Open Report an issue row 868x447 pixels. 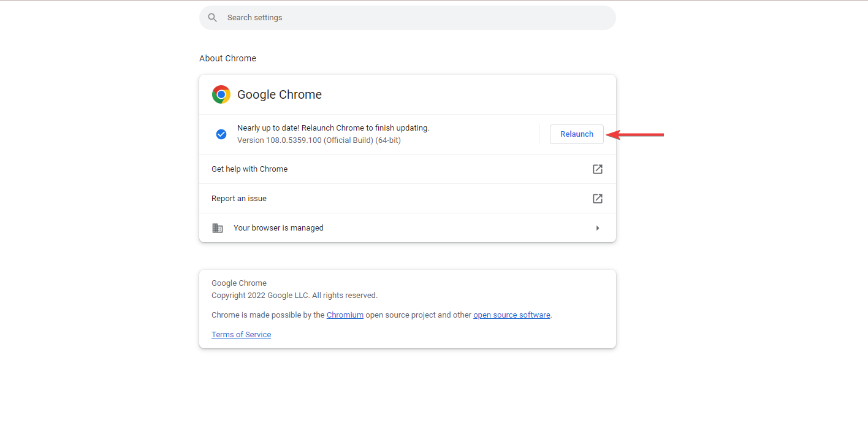(x=408, y=199)
